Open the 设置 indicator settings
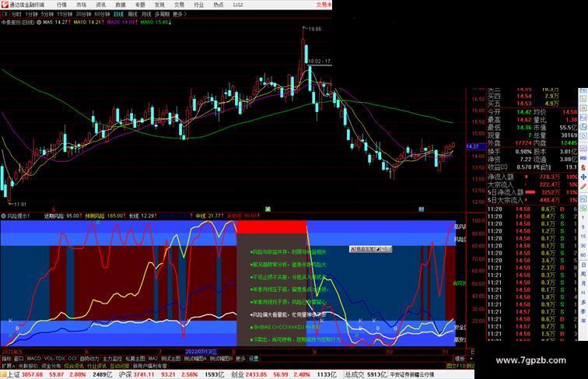This screenshot has width=588, height=379. click(254, 359)
